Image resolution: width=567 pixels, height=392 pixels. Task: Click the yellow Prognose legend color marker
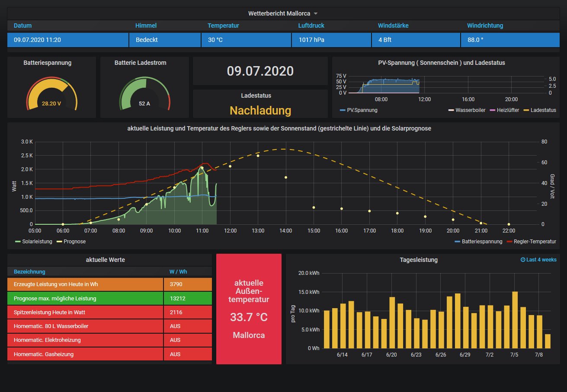tap(59, 242)
